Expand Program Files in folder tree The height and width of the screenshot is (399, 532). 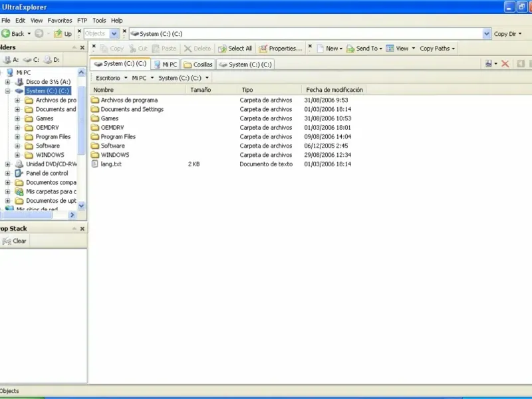[x=17, y=137]
